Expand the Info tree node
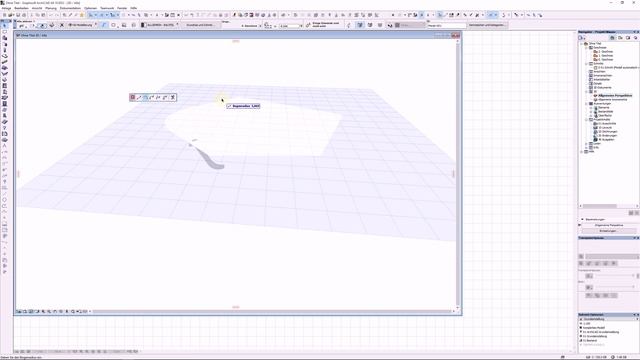Image resolution: width=640 pixels, height=360 pixels. (x=587, y=147)
